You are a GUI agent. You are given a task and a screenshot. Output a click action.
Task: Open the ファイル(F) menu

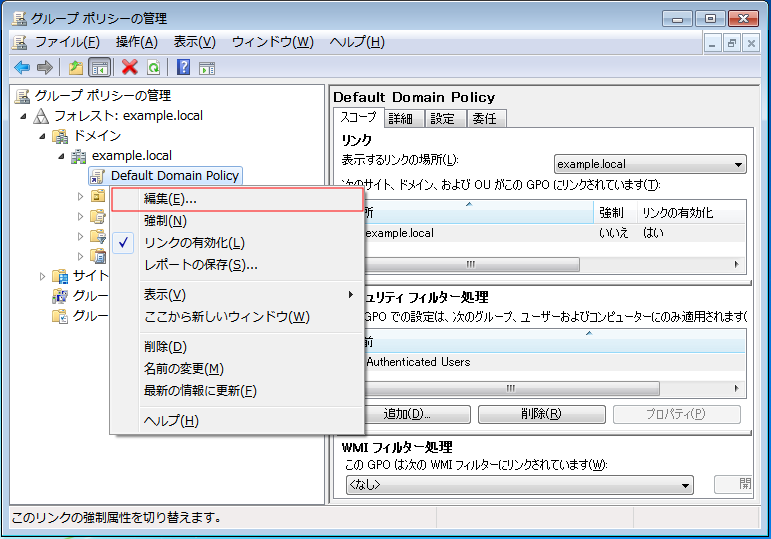coord(67,42)
